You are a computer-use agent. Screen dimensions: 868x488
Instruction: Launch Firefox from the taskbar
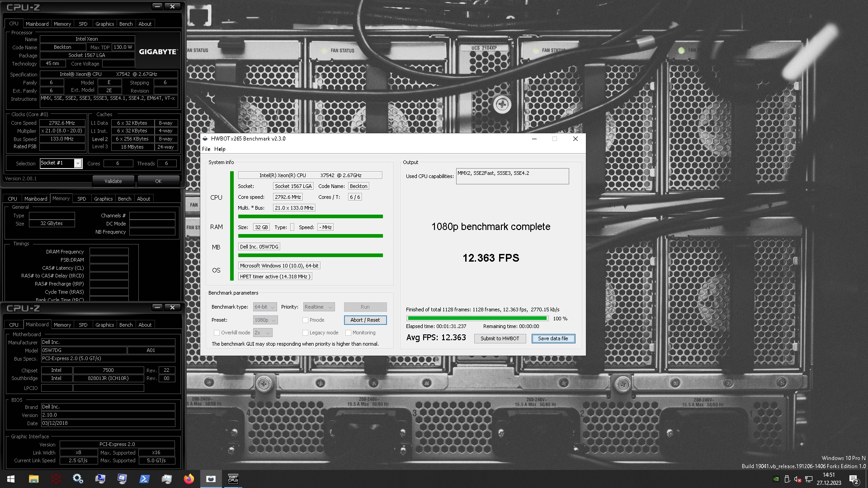point(189,479)
